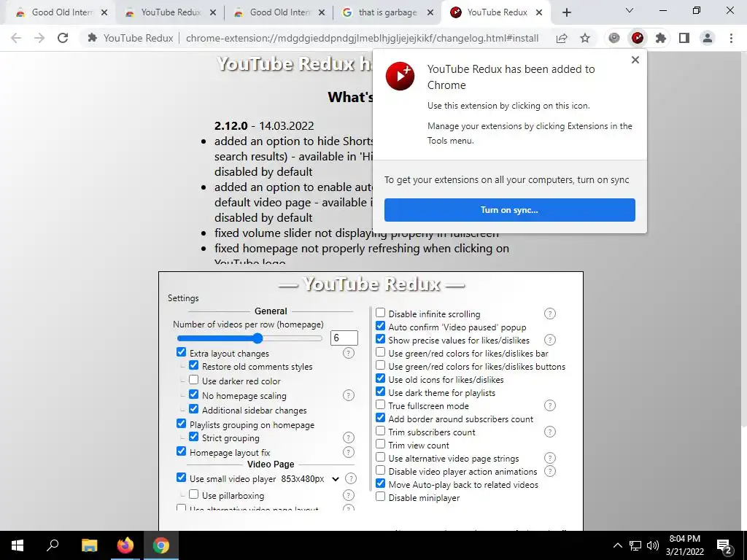Image resolution: width=747 pixels, height=560 pixels.
Task: Enable True fullscreen mode
Action: (380, 405)
